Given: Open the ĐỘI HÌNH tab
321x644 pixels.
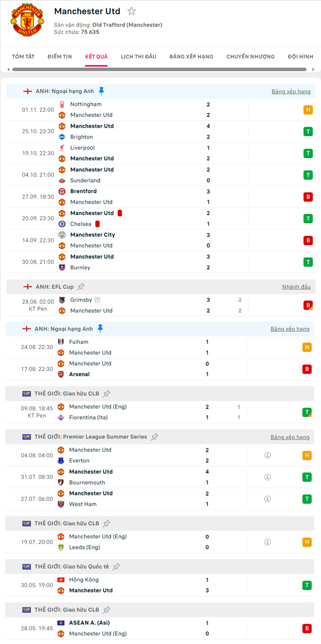Looking at the screenshot, I should pyautogui.click(x=300, y=56).
